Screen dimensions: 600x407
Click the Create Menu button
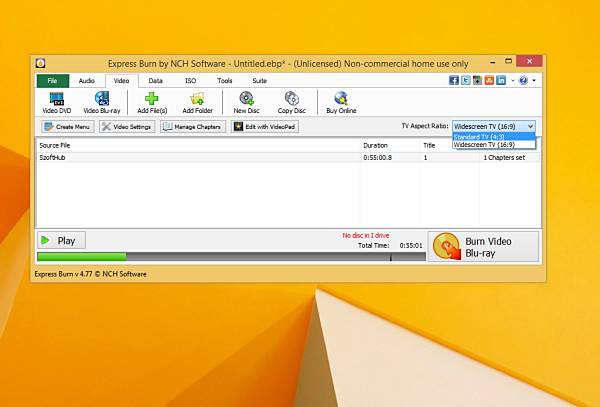click(68, 127)
